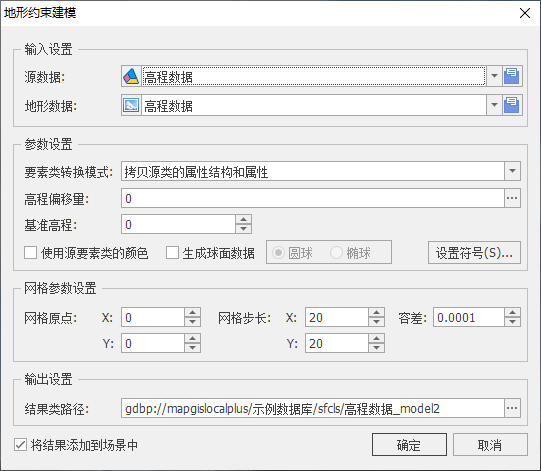Increase base elevation with up arrow

tap(244, 219)
